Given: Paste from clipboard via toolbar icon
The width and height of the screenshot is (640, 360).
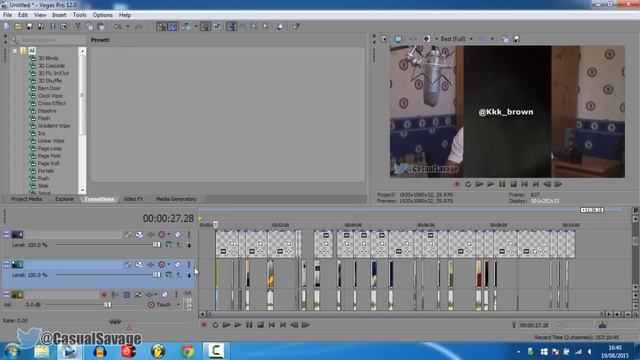Looking at the screenshot, I should (x=101, y=27).
